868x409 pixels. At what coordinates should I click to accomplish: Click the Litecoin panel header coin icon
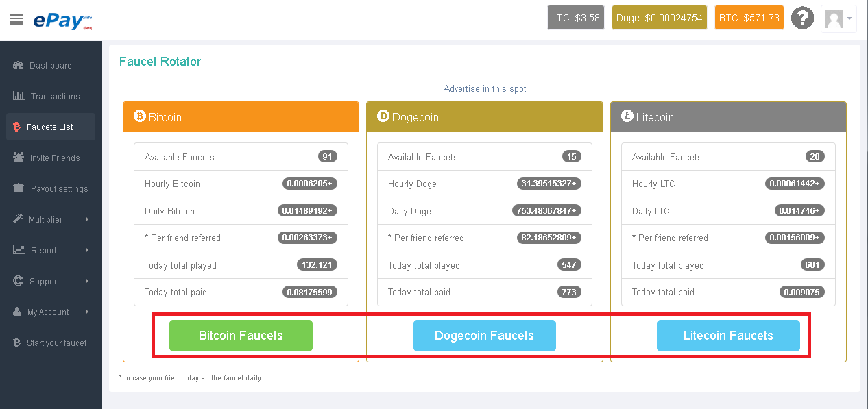click(x=627, y=116)
